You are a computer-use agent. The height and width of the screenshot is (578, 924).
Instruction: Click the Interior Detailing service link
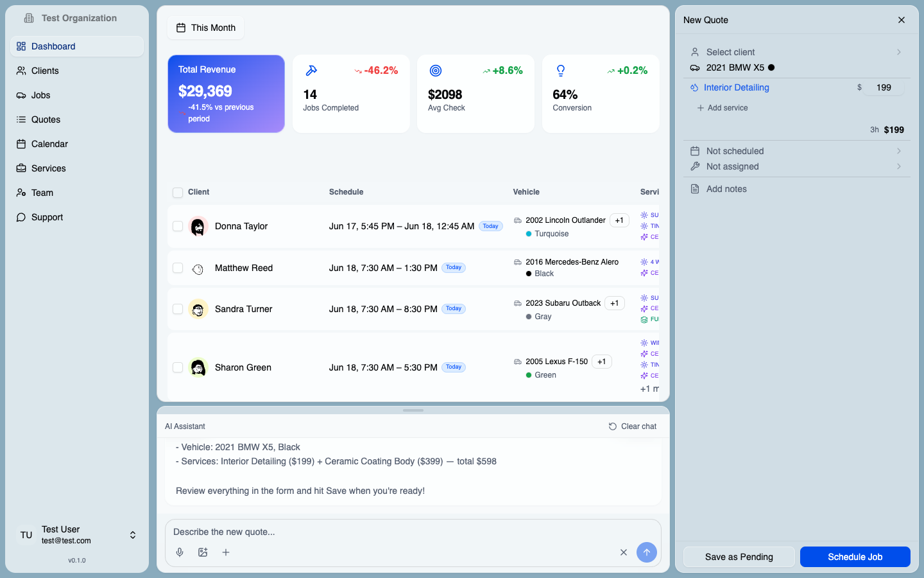coord(737,87)
